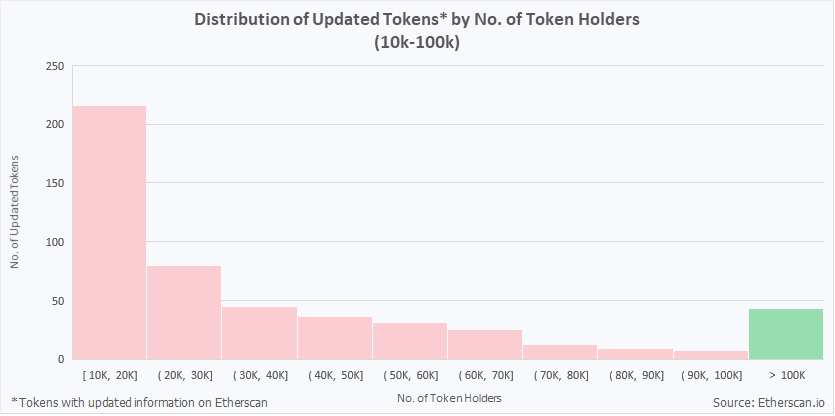
Task: Click the 70K-80K short bar
Action: point(560,352)
